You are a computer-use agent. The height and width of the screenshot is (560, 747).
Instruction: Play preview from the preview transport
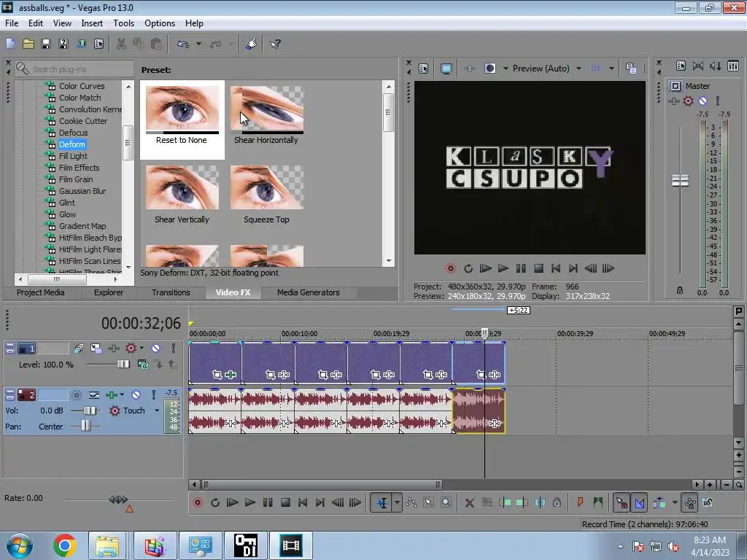coord(503,268)
